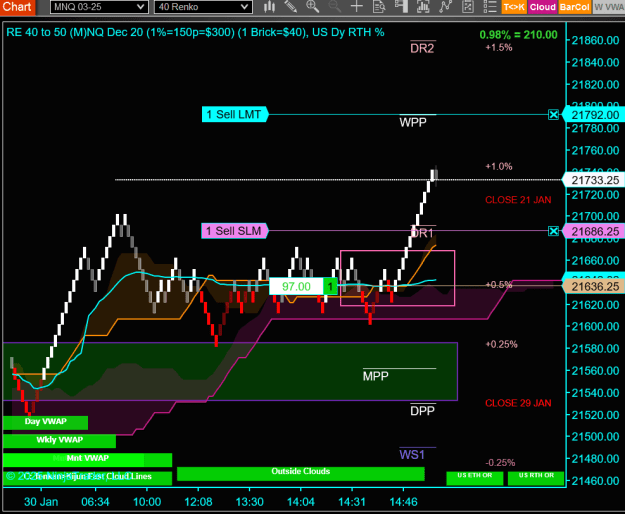Click the 0.98% = 210.00 readout

coord(519,35)
